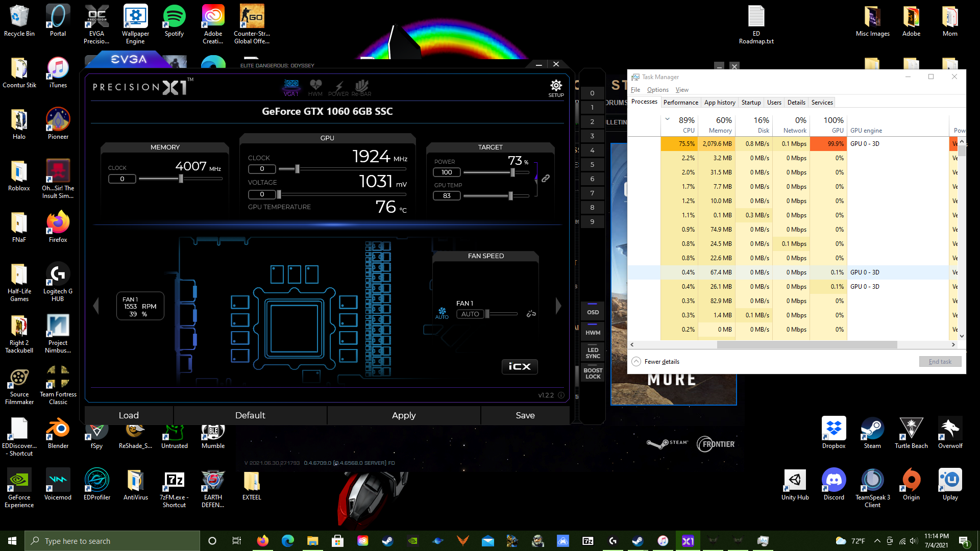This screenshot has width=980, height=551.
Task: Click the End task button
Action: 940,362
